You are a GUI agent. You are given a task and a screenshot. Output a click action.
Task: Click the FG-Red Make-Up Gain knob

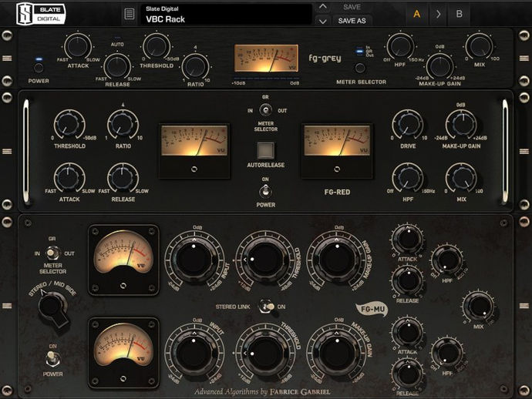(461, 125)
